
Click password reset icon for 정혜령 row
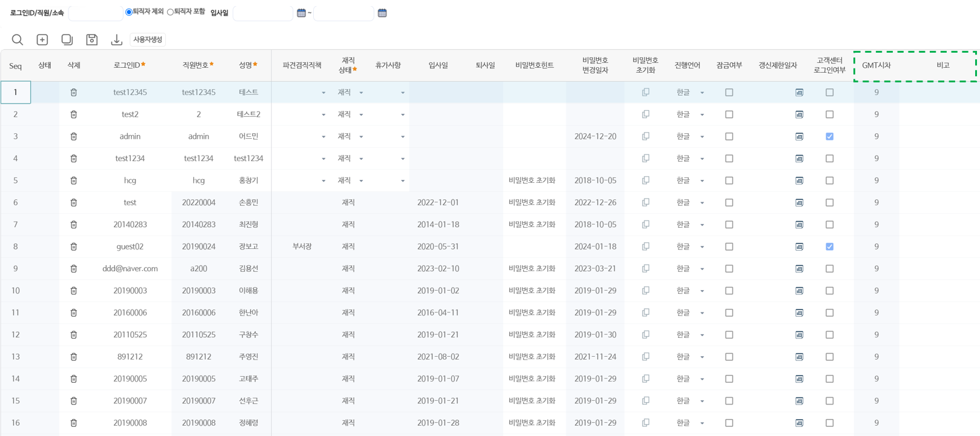click(x=646, y=423)
